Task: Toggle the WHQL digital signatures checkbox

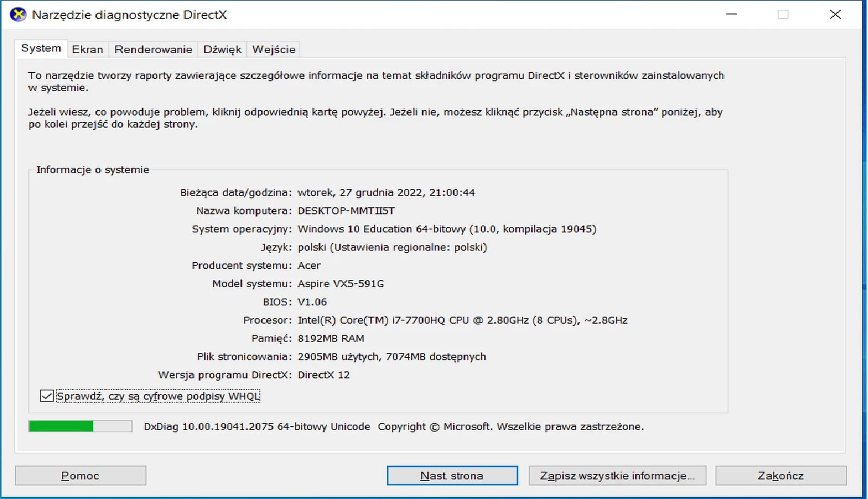Action: (47, 396)
